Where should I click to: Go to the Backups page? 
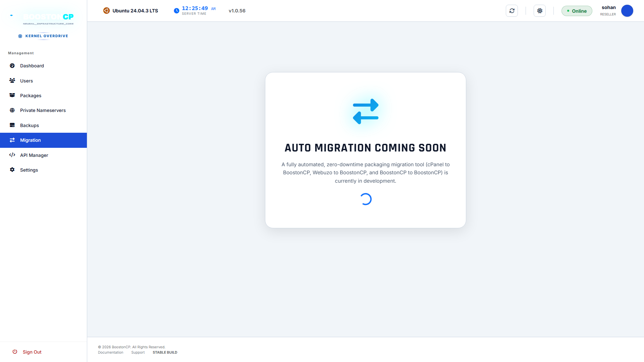pyautogui.click(x=44, y=125)
